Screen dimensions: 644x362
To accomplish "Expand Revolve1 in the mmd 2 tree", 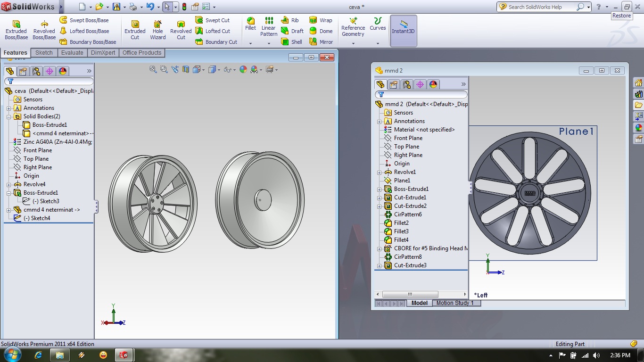I will (379, 172).
